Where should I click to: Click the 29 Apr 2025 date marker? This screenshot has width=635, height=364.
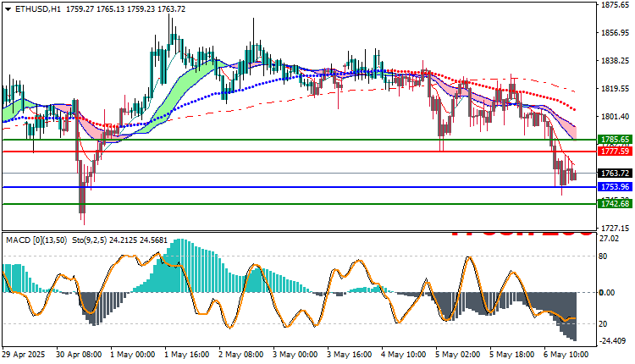pos(24,355)
